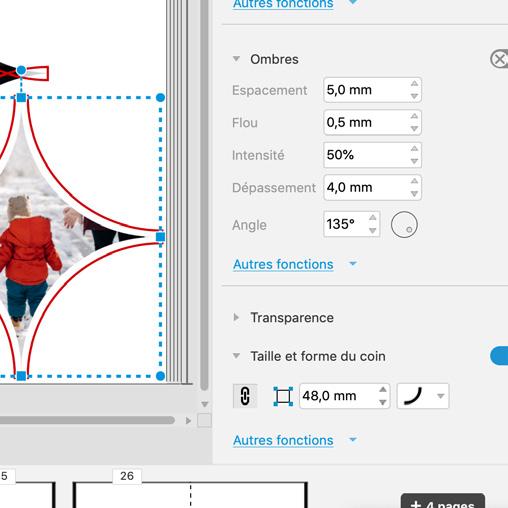Collapse Taille et forme du coin section
Image resolution: width=508 pixels, height=508 pixels.
236,356
